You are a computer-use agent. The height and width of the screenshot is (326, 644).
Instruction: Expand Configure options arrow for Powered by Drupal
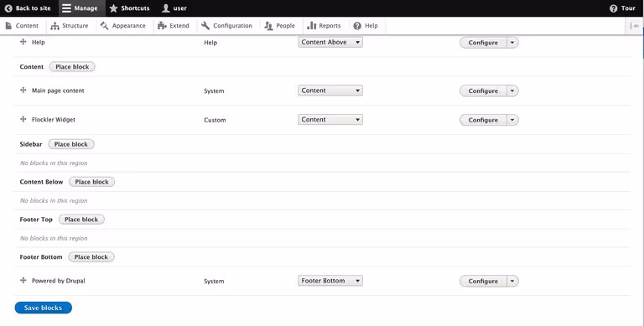pyautogui.click(x=512, y=282)
